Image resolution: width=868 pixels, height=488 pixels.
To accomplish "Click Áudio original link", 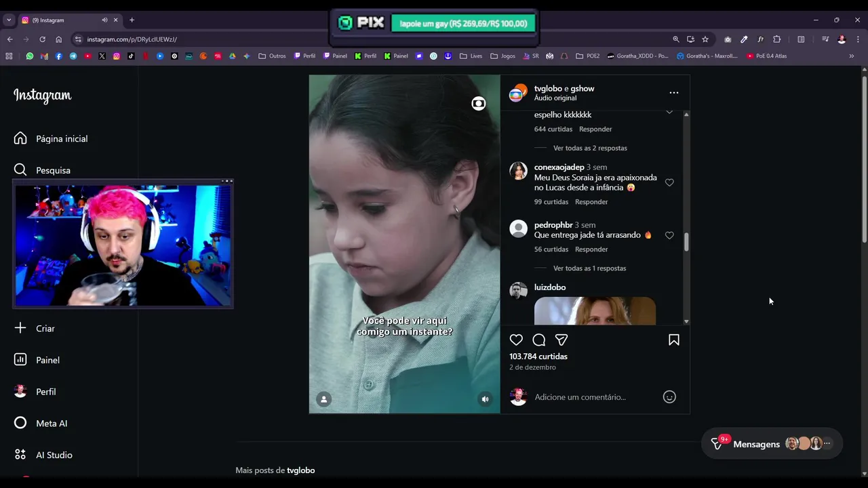I will point(555,98).
